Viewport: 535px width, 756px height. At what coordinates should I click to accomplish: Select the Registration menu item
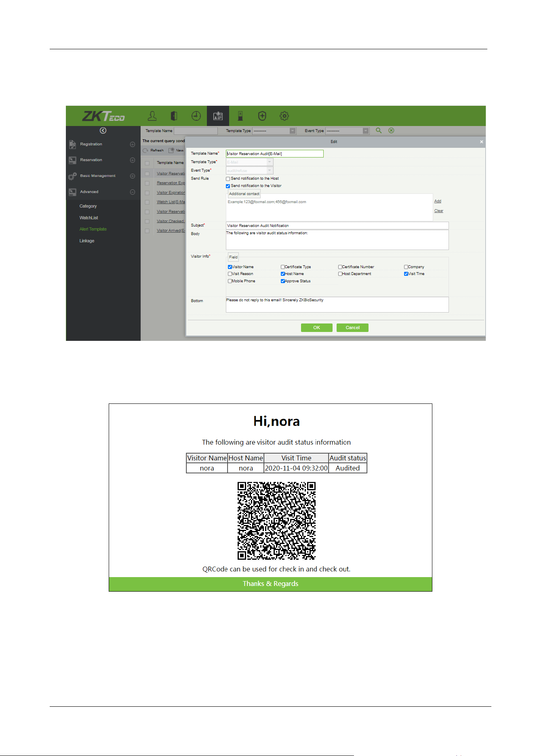click(91, 144)
